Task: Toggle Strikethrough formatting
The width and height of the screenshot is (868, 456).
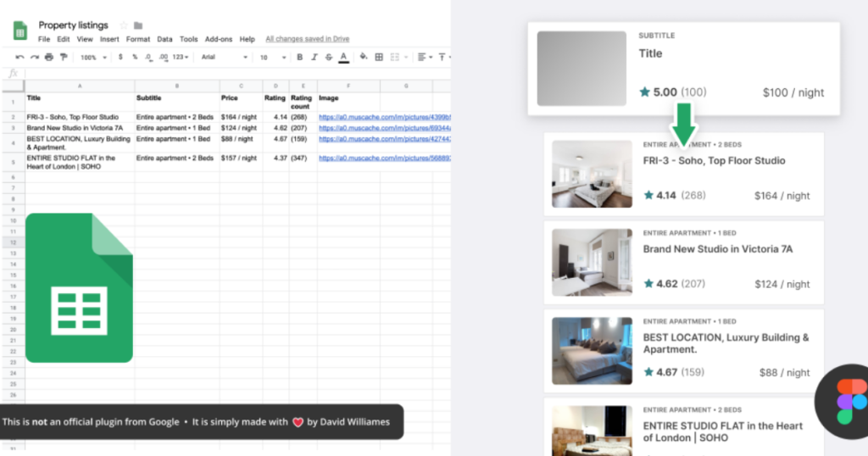Action: (x=329, y=57)
